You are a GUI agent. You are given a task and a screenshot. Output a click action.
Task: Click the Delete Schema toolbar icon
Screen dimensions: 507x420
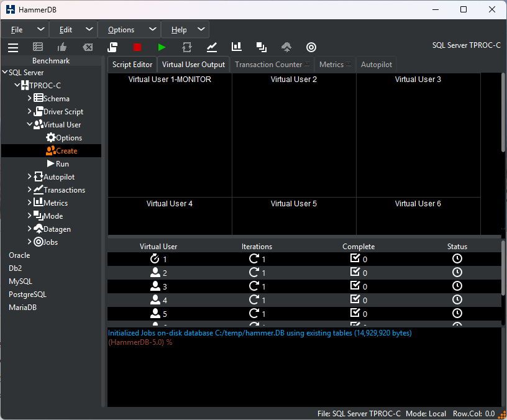click(x=88, y=47)
